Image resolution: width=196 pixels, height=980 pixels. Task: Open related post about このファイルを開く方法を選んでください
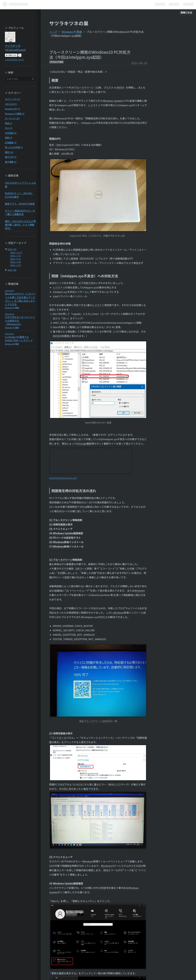(x=20, y=299)
